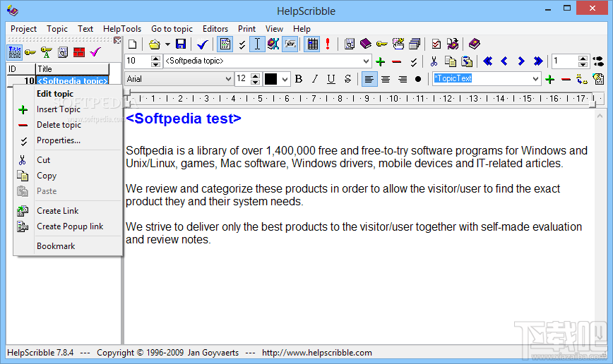The image size is (613, 364).
Task: Align text right
Action: [x=403, y=79]
